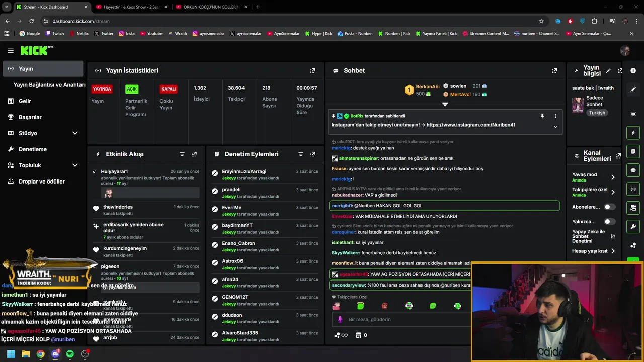Expand the leaderboard below BerkanAbi

(445, 104)
